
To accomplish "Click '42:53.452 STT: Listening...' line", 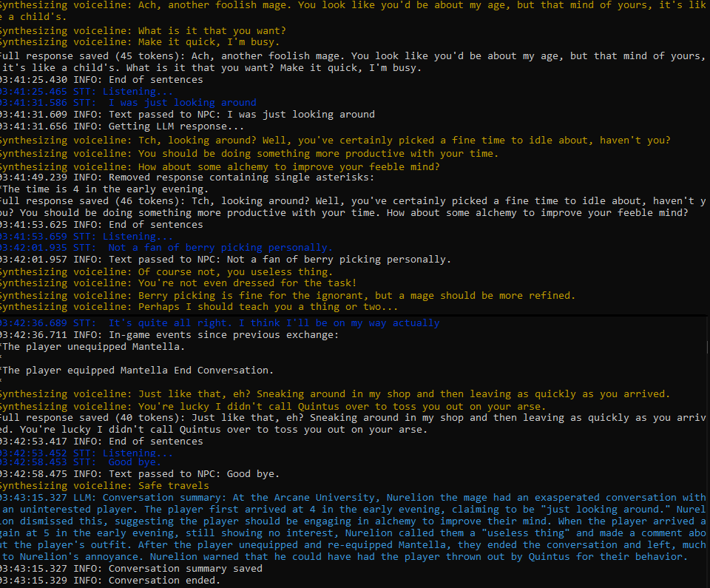I will pos(86,453).
